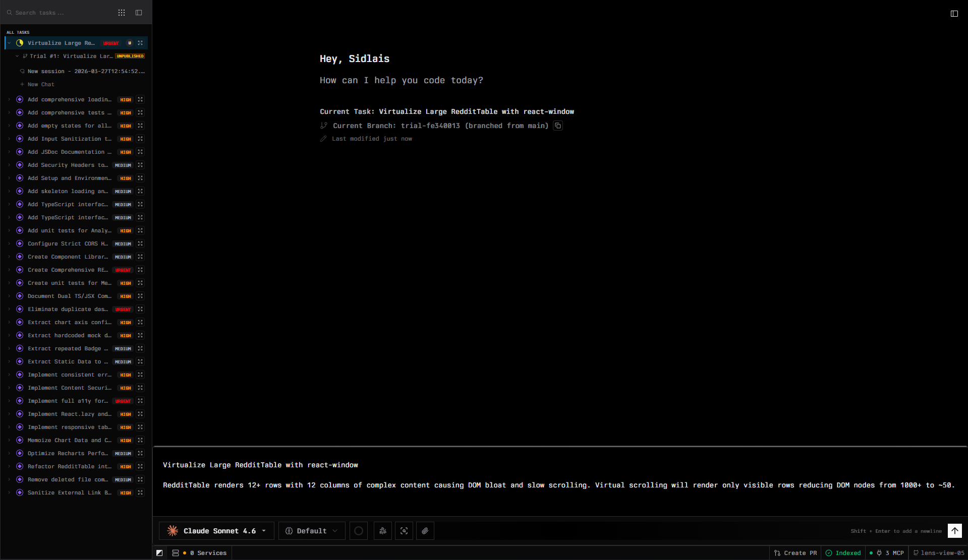Toggle the circle button next to Default
968x560 pixels.
coord(358,531)
